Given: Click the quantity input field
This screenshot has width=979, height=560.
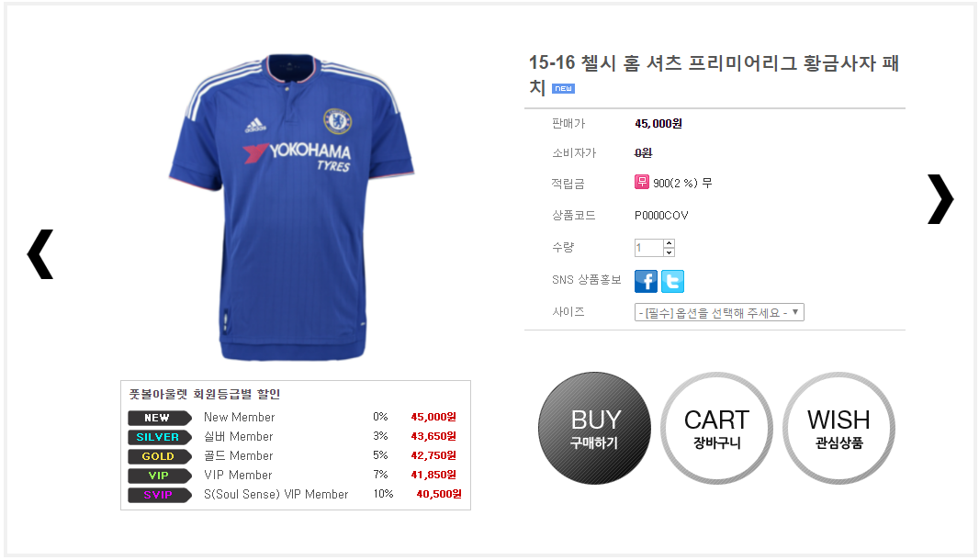Looking at the screenshot, I should point(648,248).
